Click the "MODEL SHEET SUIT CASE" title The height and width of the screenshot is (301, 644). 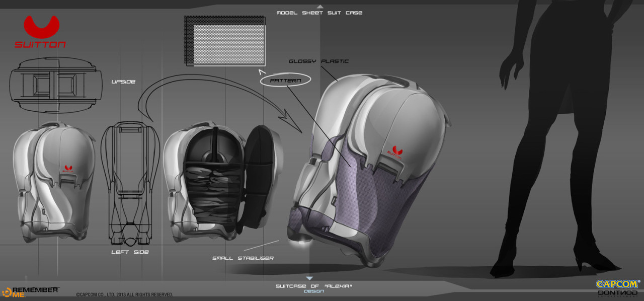click(319, 13)
